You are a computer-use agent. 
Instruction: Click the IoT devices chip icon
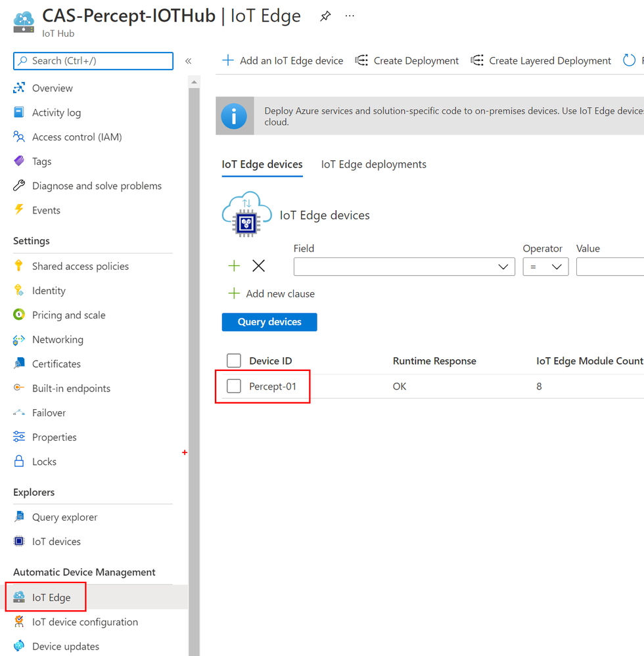[x=19, y=541]
